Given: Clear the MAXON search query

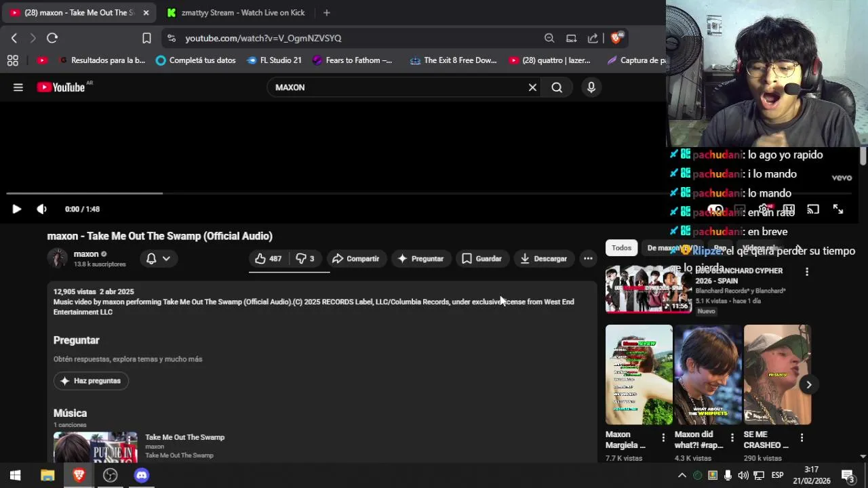Looking at the screenshot, I should [532, 87].
